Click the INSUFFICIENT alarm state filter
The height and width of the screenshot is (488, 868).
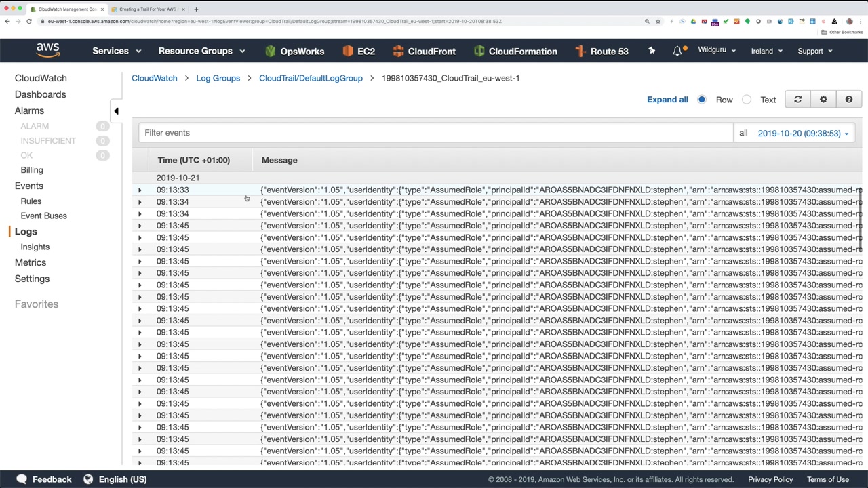point(48,141)
